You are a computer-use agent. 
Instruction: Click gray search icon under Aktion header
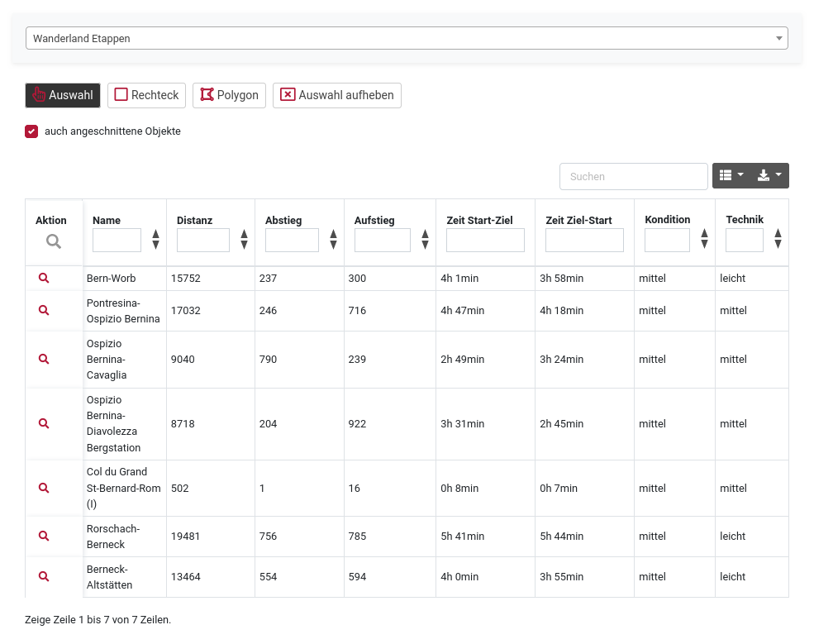pyautogui.click(x=53, y=241)
